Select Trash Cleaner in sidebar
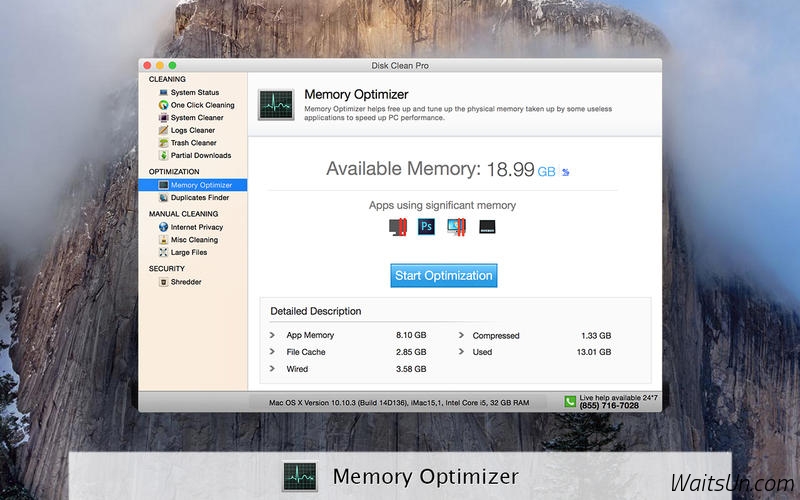Image resolution: width=800 pixels, height=500 pixels. [194, 143]
